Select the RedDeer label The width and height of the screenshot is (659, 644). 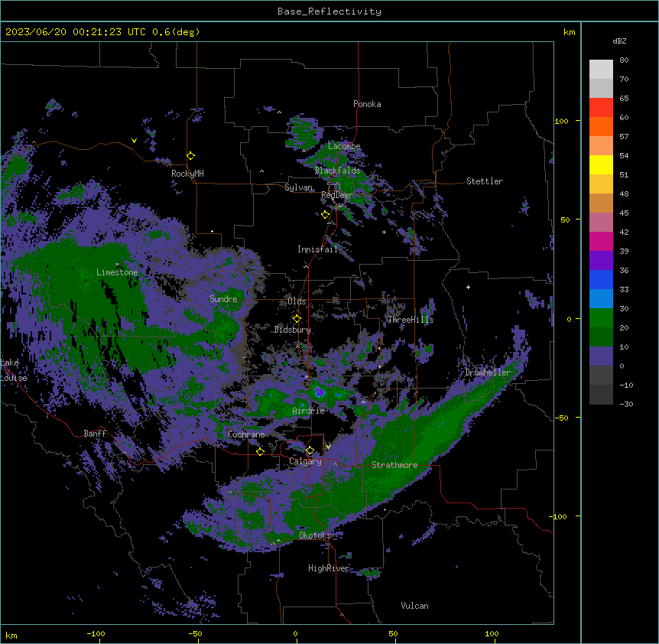coord(337,195)
